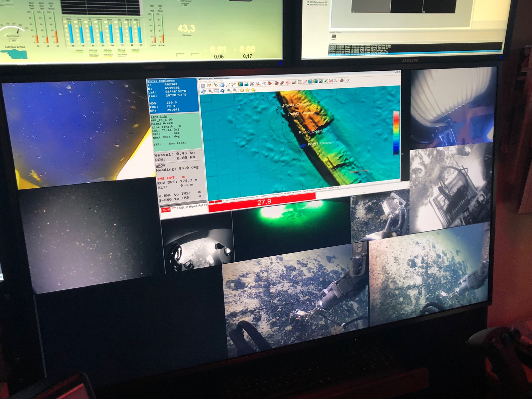Click the depth color scale legend

396,133
